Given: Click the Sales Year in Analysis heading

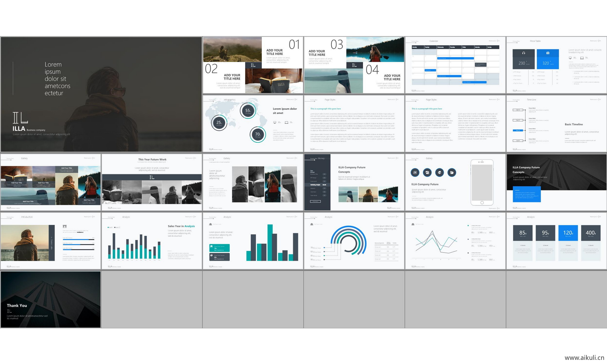Looking at the screenshot, I should [181, 226].
